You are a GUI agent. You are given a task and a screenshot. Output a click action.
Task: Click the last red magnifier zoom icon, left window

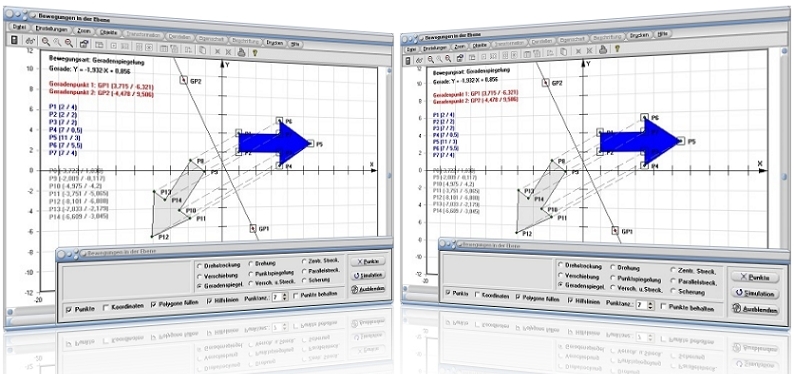pos(68,44)
